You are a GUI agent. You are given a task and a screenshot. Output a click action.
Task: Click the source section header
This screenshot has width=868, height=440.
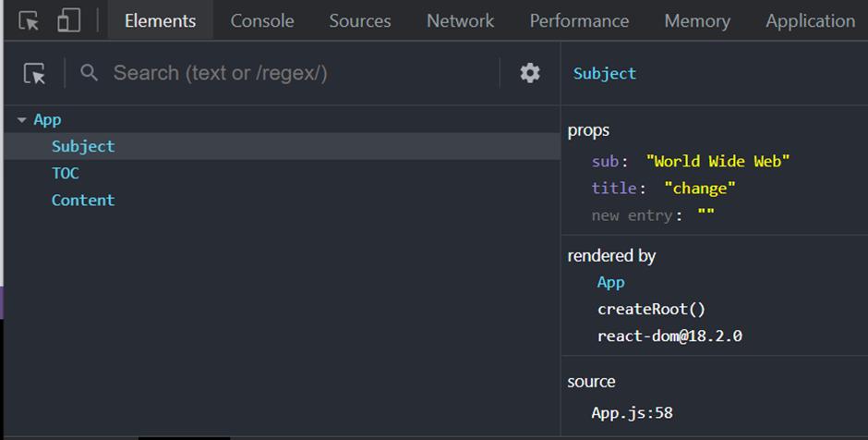pos(591,382)
